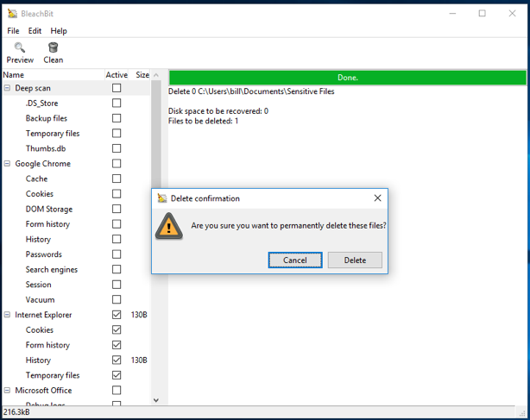530x420 pixels.
Task: Click the BleachBit title bar app icon
Action: (12, 13)
